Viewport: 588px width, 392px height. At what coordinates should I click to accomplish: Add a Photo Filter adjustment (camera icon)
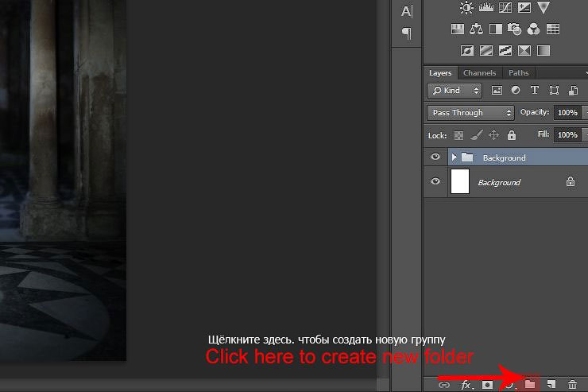click(514, 29)
